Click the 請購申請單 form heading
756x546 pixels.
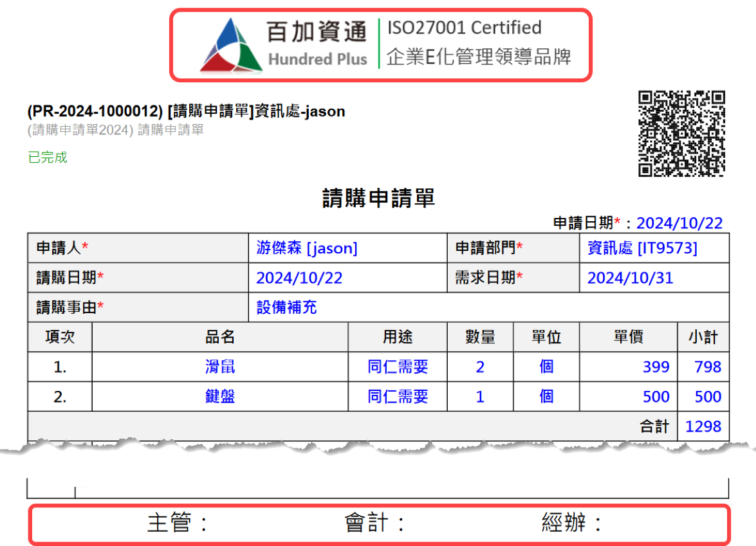click(x=378, y=198)
